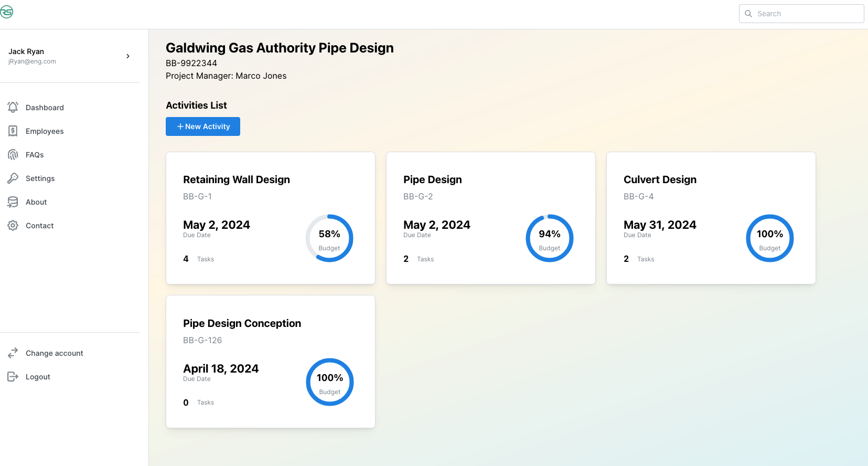Click the Contact gear icon

tap(13, 225)
